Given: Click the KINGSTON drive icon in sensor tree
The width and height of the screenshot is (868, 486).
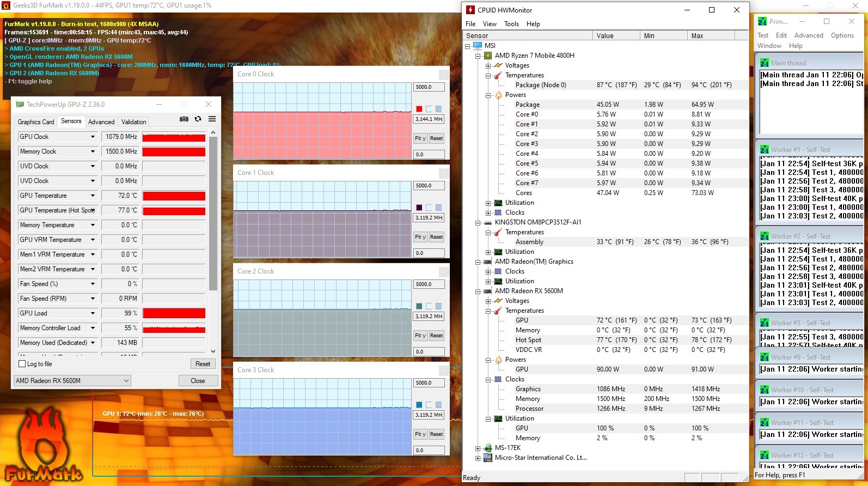Looking at the screenshot, I should [488, 222].
